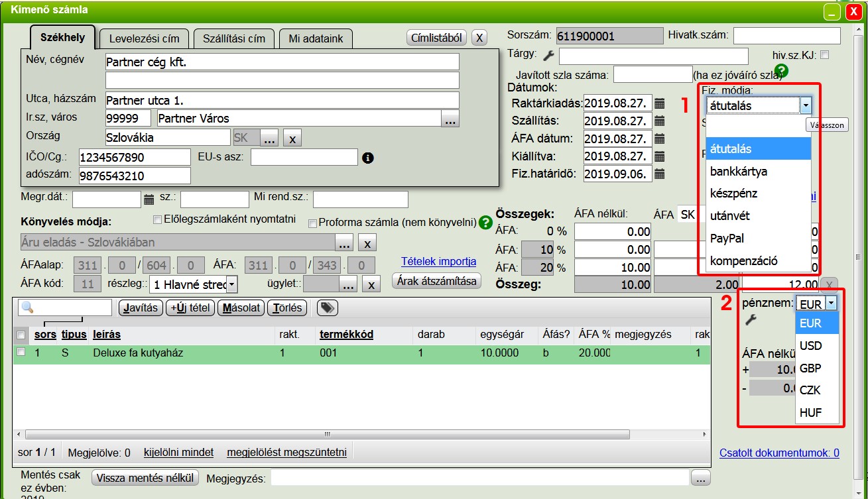Open the calendar for ÁFA dátum

pyautogui.click(x=659, y=139)
